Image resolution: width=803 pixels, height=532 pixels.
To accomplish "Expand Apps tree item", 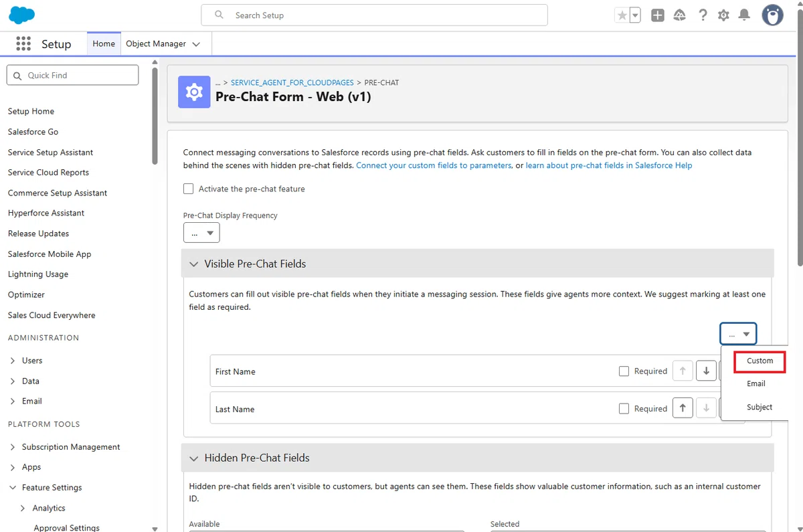I will point(13,467).
